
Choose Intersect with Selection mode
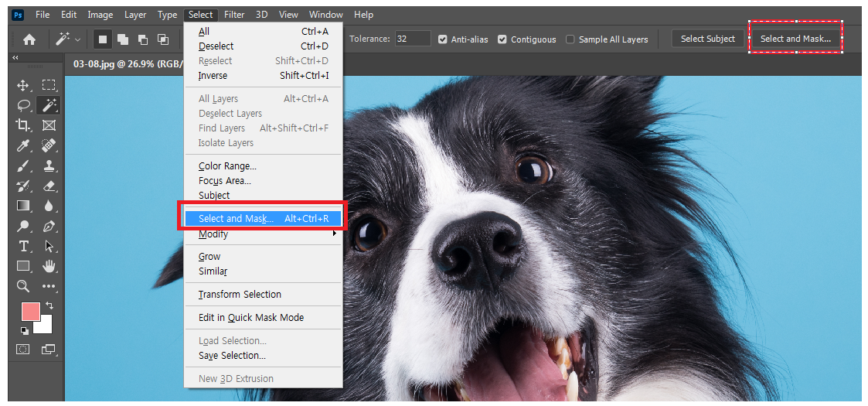click(163, 39)
